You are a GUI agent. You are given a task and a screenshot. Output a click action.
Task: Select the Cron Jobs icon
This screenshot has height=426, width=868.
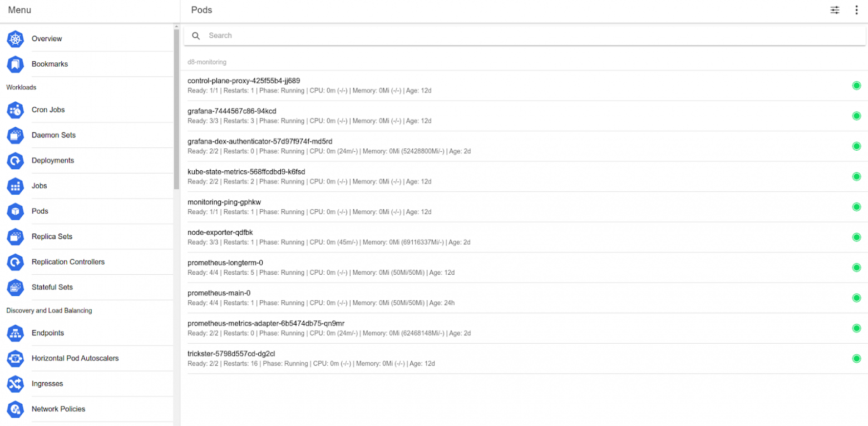[x=16, y=110]
